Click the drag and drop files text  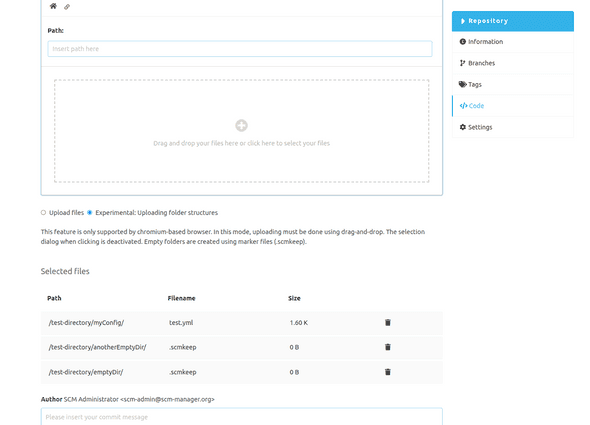(242, 143)
